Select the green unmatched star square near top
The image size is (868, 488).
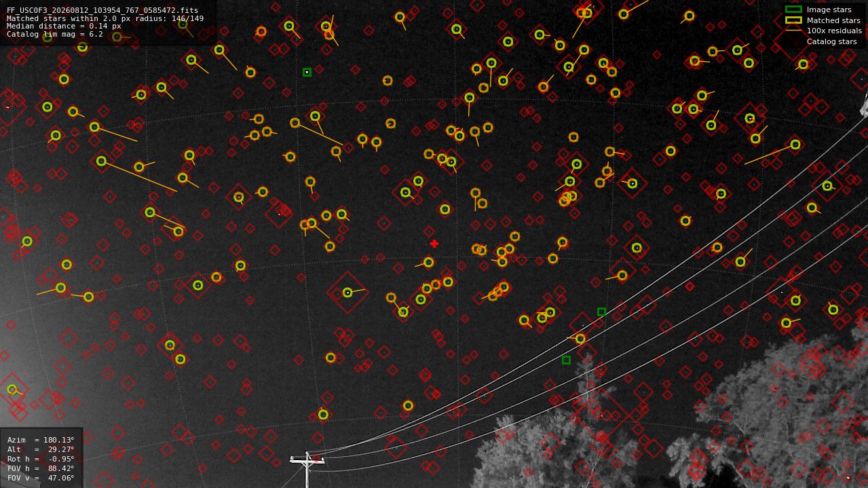coord(307,72)
